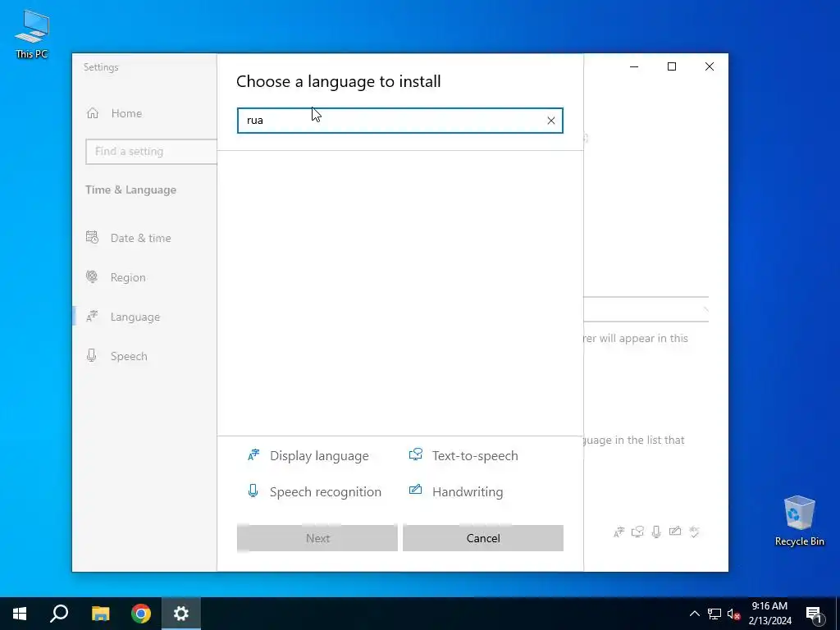
Task: Open the taskbar clock and date
Action: coord(769,614)
